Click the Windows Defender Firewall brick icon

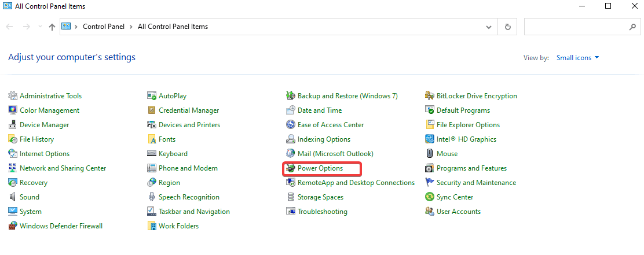click(x=13, y=226)
